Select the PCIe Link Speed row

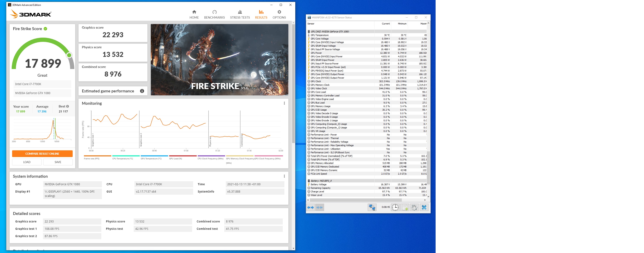tap(367, 174)
